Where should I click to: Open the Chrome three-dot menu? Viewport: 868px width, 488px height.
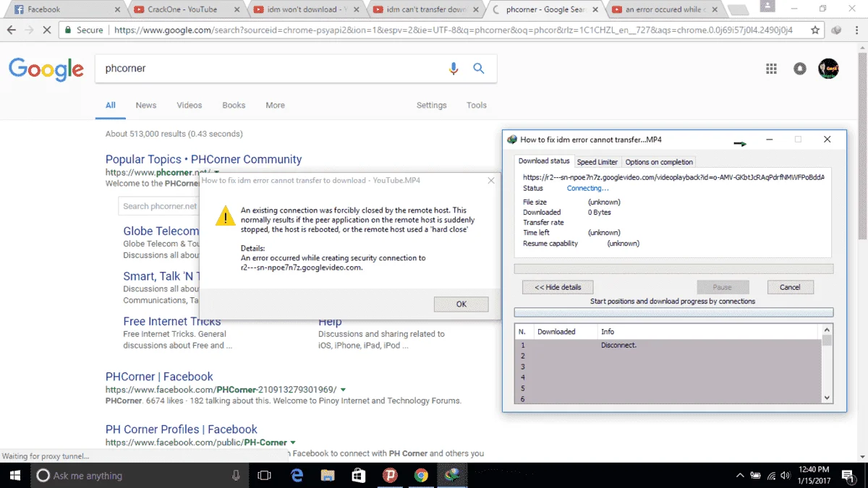click(857, 30)
